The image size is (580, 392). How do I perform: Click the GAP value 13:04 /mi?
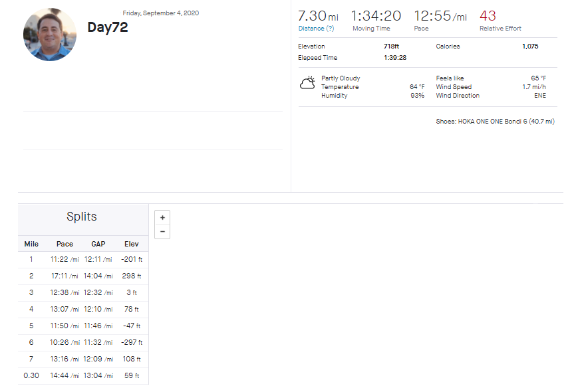pyautogui.click(x=98, y=376)
